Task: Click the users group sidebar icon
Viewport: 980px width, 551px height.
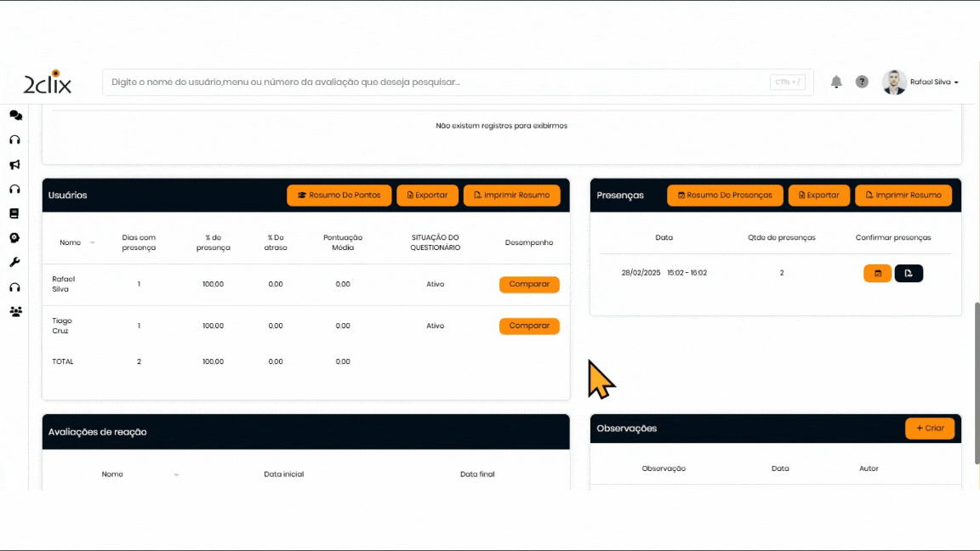Action: coord(15,312)
